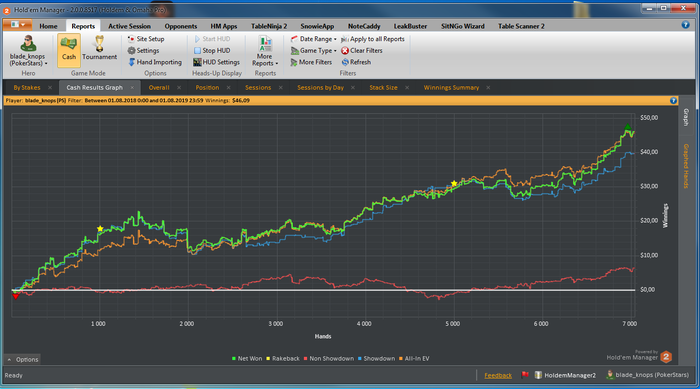Open HUD Settings in ribbon
The image size is (700, 389).
217,62
